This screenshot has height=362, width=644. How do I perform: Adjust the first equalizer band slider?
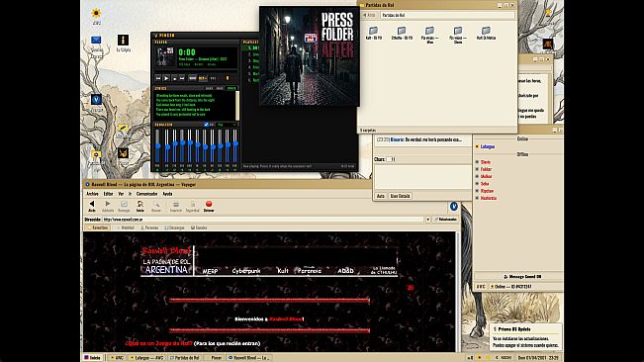click(x=157, y=145)
